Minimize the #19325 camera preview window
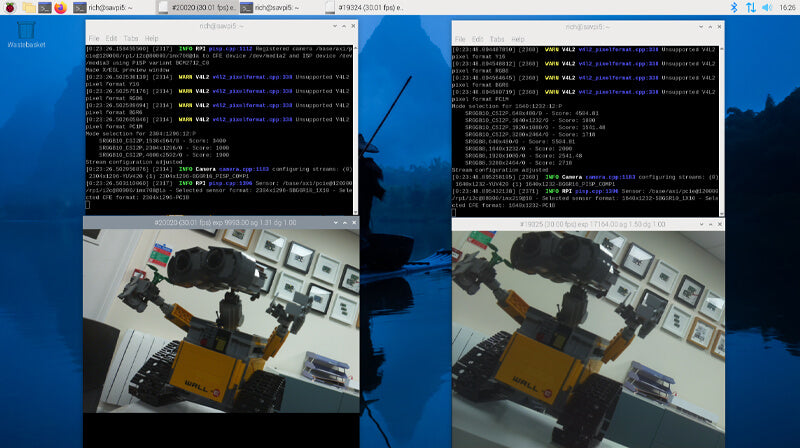Screen dimensions: 800x448 pyautogui.click(x=701, y=224)
